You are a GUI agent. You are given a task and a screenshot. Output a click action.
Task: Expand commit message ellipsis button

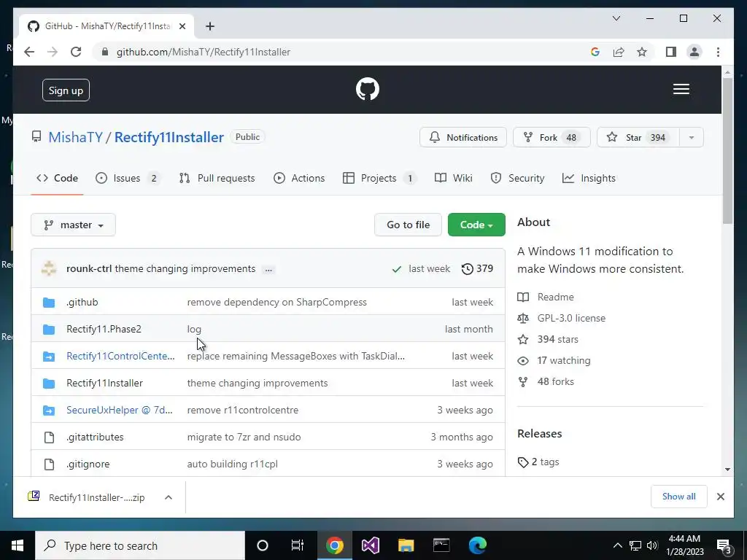(x=268, y=270)
